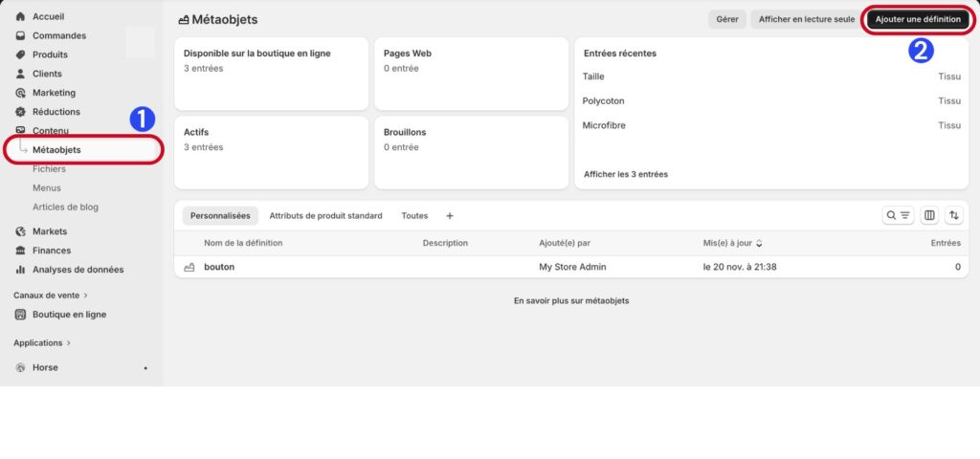The width and height of the screenshot is (980, 459).
Task: Open Accueil home icon in sidebar
Action: click(20, 17)
